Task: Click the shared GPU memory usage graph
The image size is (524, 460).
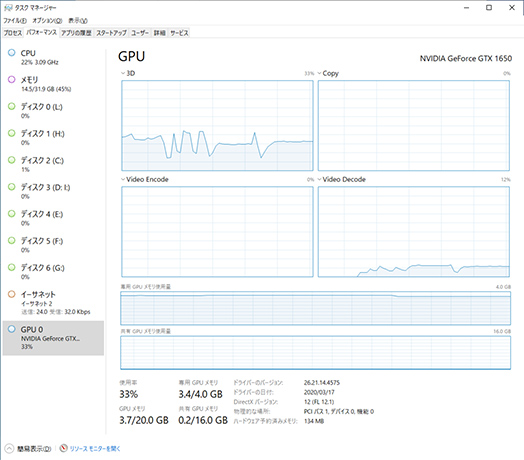Action: click(x=315, y=352)
